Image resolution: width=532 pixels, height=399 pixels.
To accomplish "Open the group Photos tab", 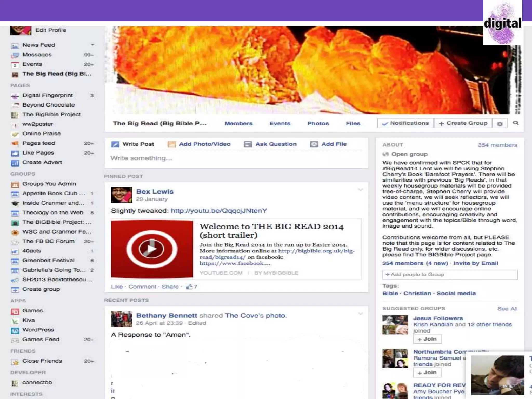I will click(x=318, y=124).
